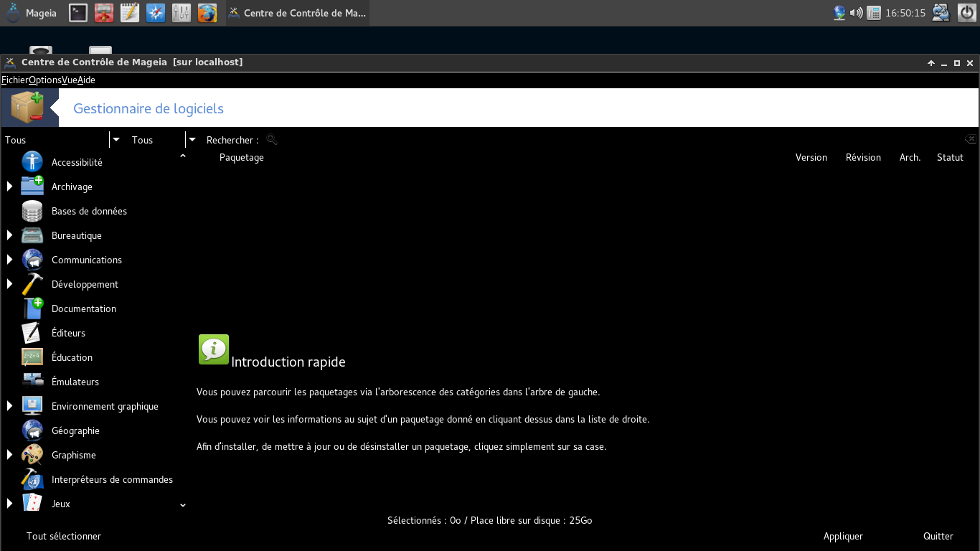980x551 pixels.
Task: Expand the Développement category
Action: [9, 283]
